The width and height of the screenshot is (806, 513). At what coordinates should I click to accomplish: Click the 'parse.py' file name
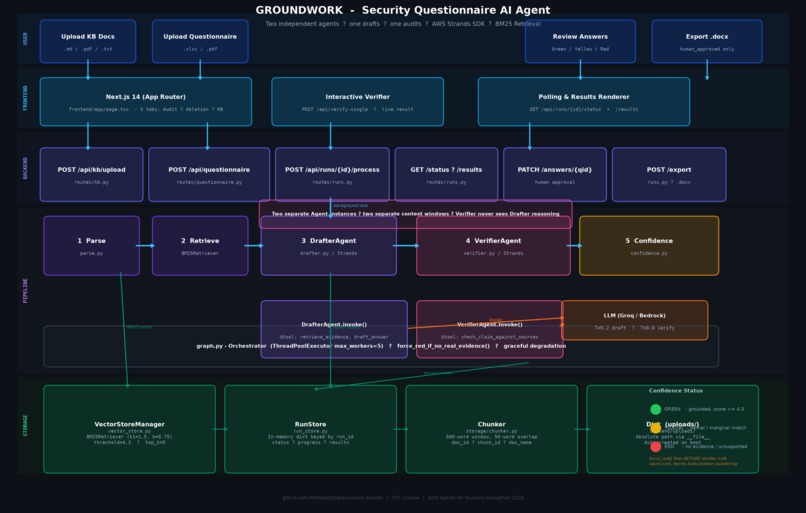click(91, 253)
